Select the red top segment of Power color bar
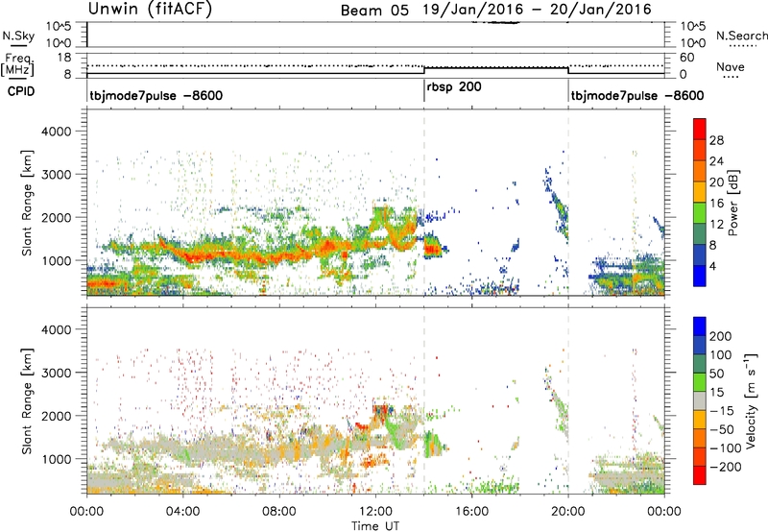The height and width of the screenshot is (532, 768). (700, 130)
